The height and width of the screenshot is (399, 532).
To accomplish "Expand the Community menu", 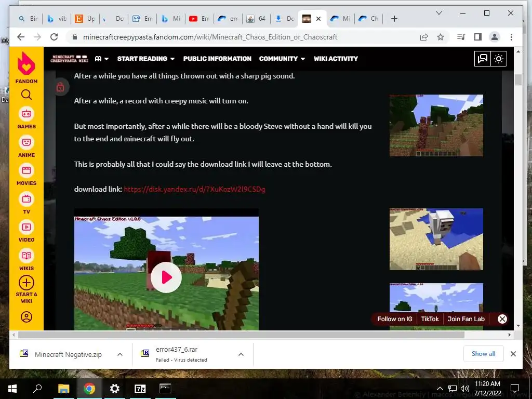I will (282, 59).
